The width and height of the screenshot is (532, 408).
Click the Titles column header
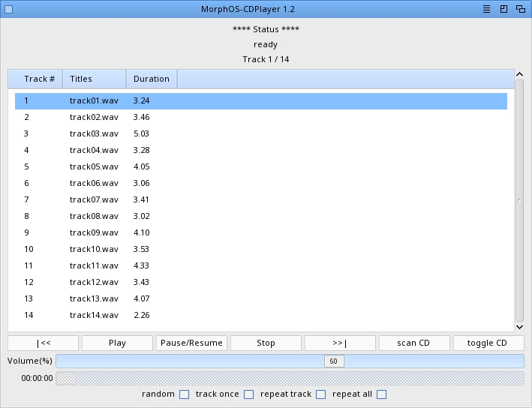(95, 79)
